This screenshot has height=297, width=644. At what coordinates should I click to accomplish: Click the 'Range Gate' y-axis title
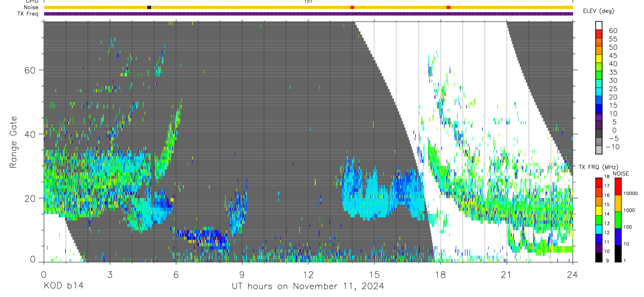(x=15, y=141)
